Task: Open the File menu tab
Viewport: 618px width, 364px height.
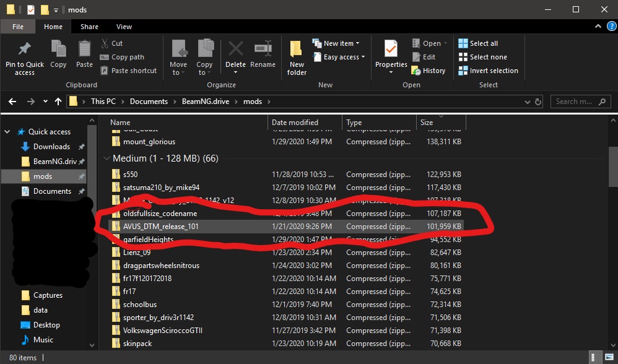Action: pos(18,27)
